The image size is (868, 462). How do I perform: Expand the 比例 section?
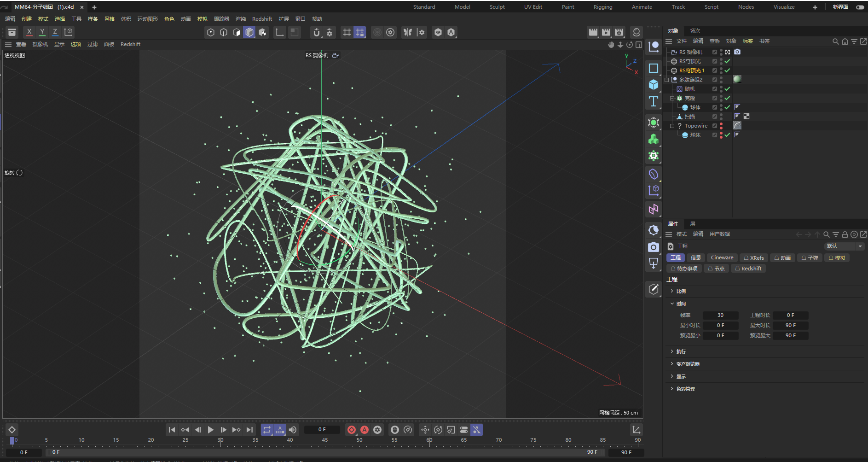point(672,291)
